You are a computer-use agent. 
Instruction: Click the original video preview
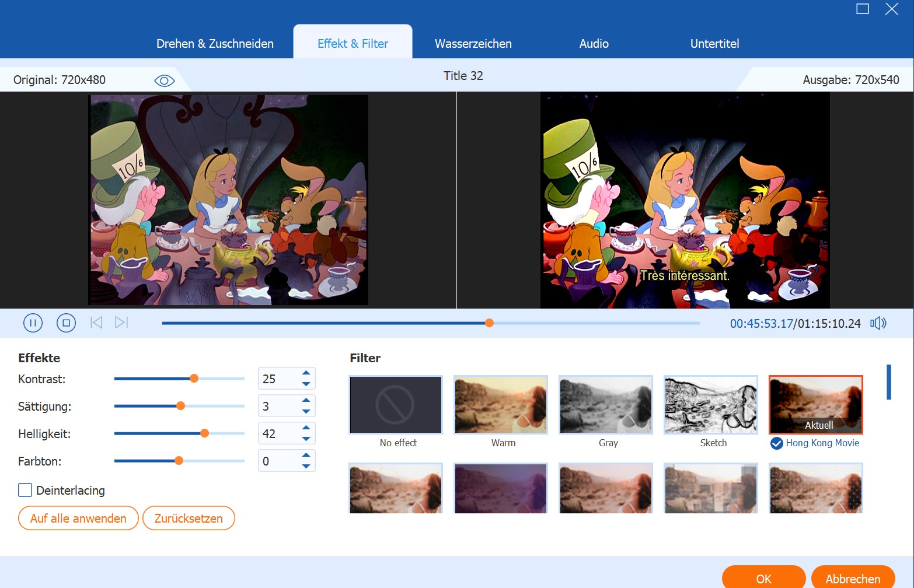[x=228, y=200]
